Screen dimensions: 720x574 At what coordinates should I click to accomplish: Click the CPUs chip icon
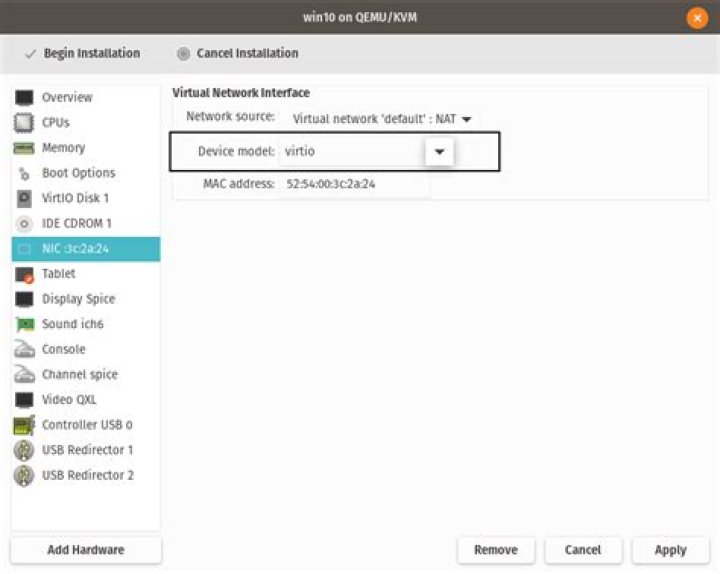pyautogui.click(x=24, y=123)
